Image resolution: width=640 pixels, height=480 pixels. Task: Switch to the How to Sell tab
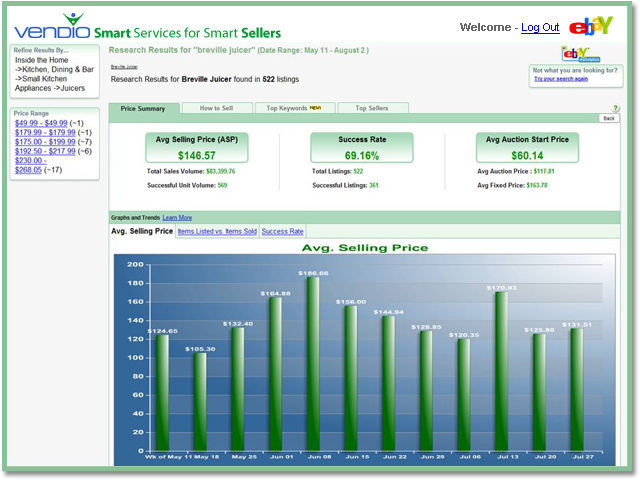216,108
